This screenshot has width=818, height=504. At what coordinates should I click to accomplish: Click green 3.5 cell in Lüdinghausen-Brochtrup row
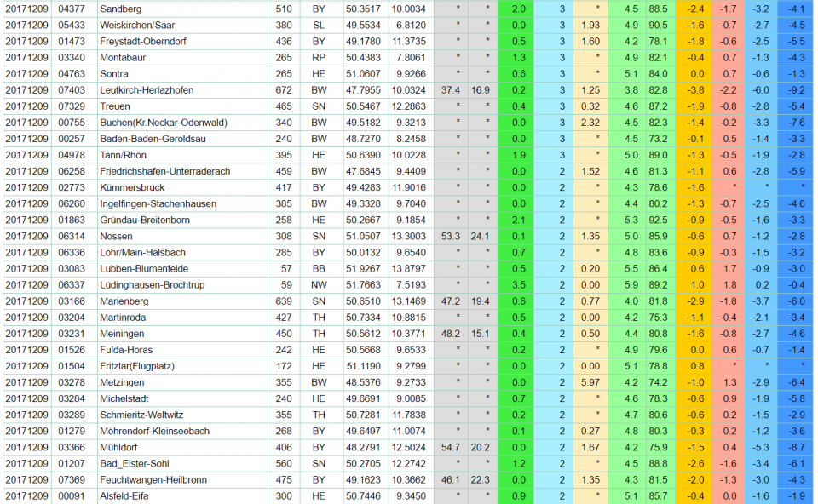[519, 285]
